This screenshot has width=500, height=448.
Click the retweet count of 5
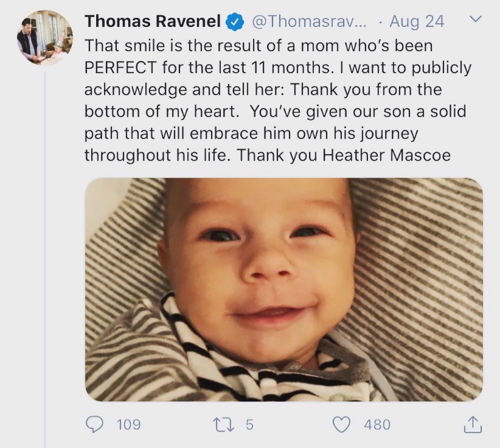[249, 424]
